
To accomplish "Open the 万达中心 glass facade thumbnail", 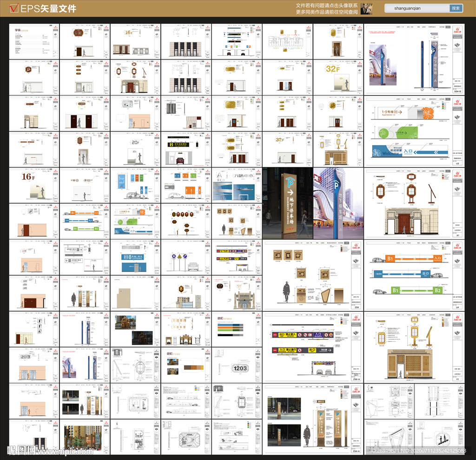I will point(237,185).
